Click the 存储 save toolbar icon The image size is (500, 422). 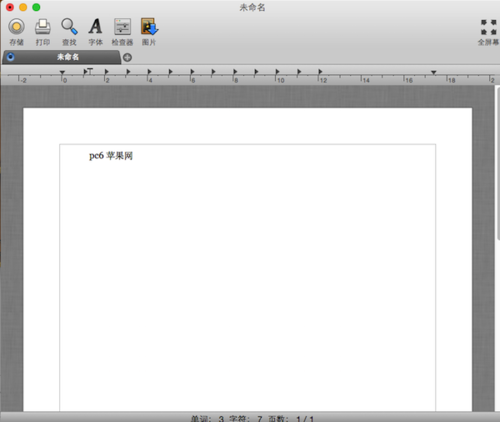pos(16,27)
